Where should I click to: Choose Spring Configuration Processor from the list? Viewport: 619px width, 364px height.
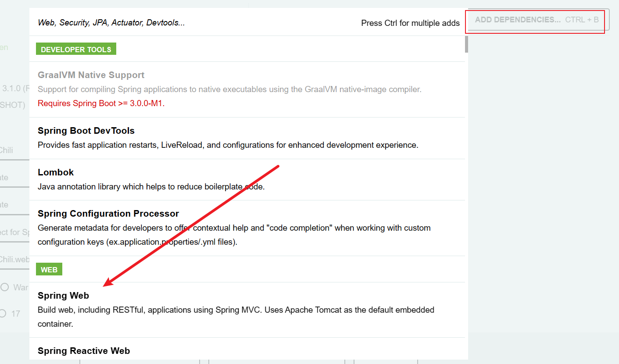tap(108, 214)
